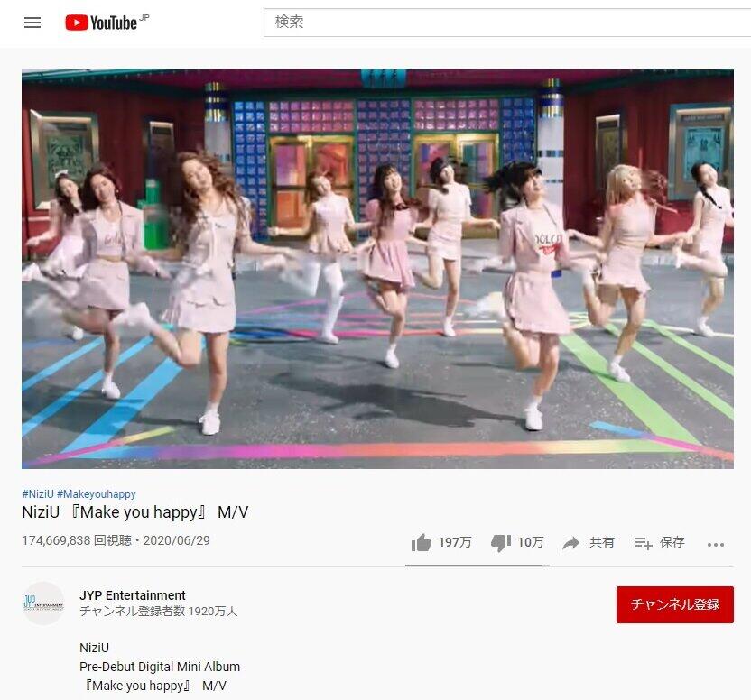The width and height of the screenshot is (751, 700).
Task: Dislike the video with thumbs down icon
Action: tap(501, 543)
